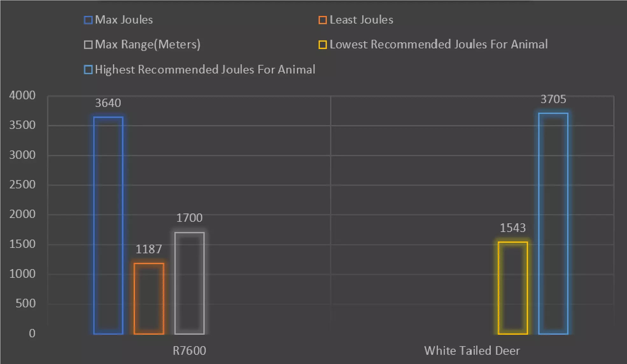This screenshot has height=364, width=627.
Task: Click the yellow bar for White Tailed Deer
Action: [x=513, y=288]
